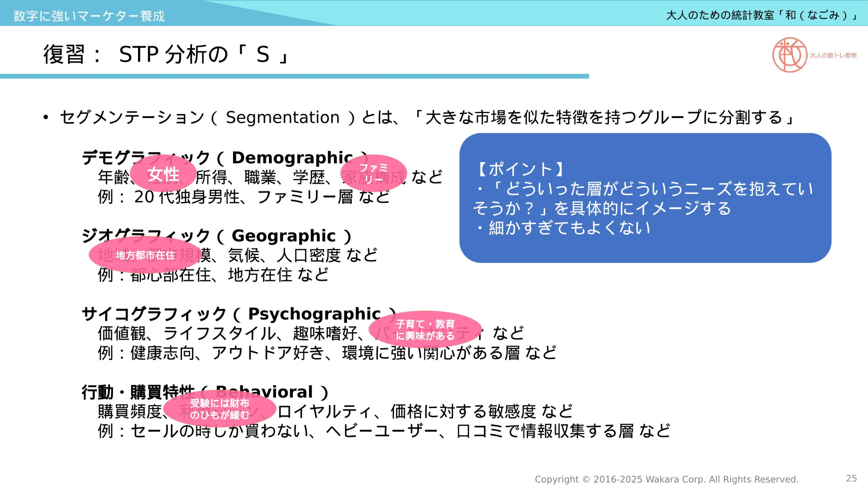Screen dimensions: 868x488
Task: Click the pink '受験には財布のひもが緩む' oval
Action: point(220,409)
